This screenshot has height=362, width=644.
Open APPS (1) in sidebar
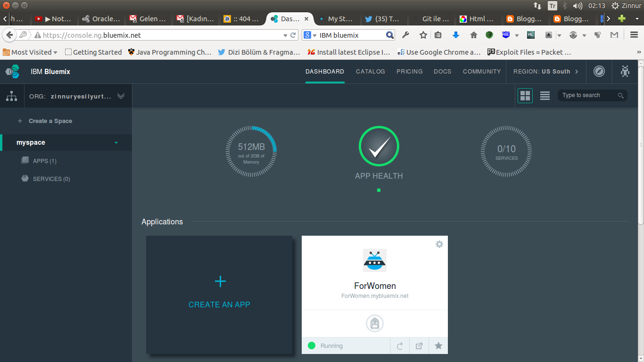39,161
